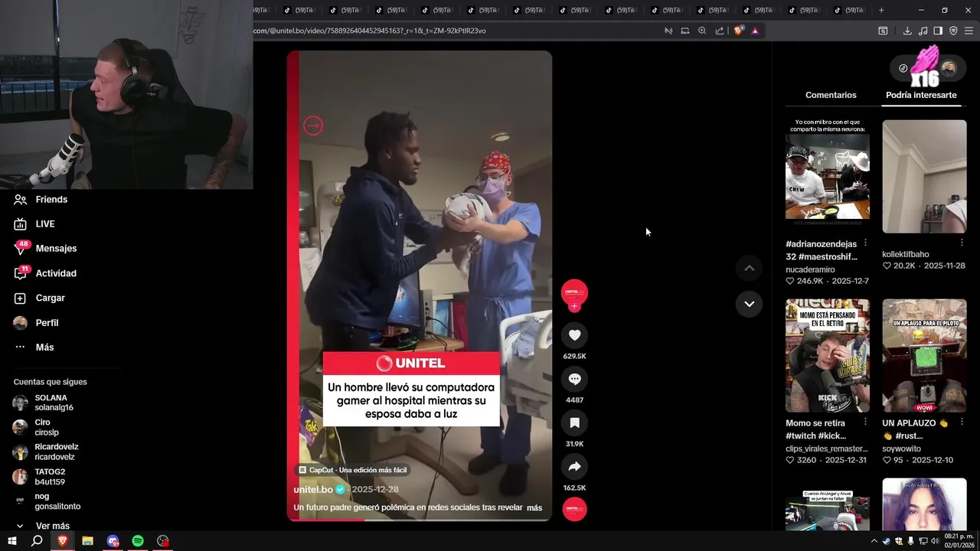
Task: Open the Más options menu
Action: click(x=34, y=347)
